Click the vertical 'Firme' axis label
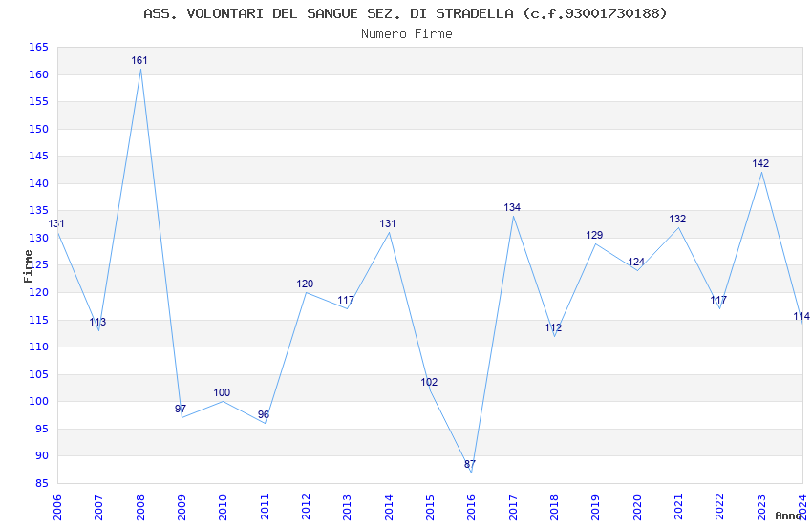 (x=28, y=266)
